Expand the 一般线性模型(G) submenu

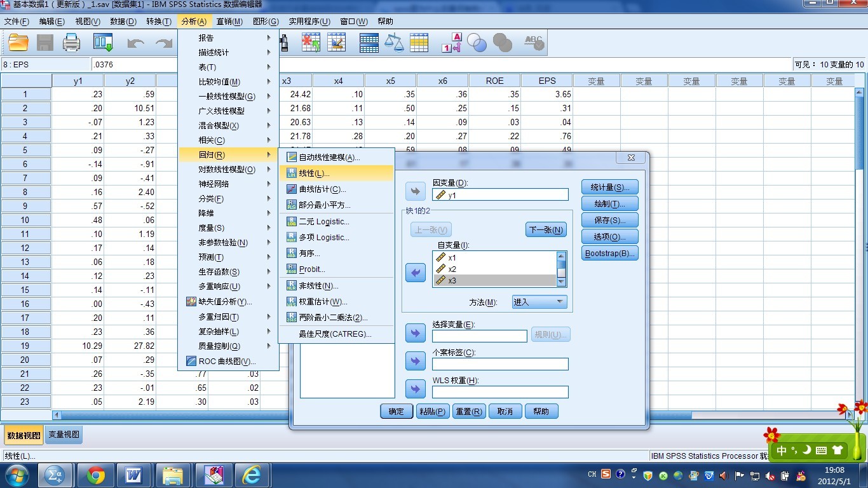(228, 96)
